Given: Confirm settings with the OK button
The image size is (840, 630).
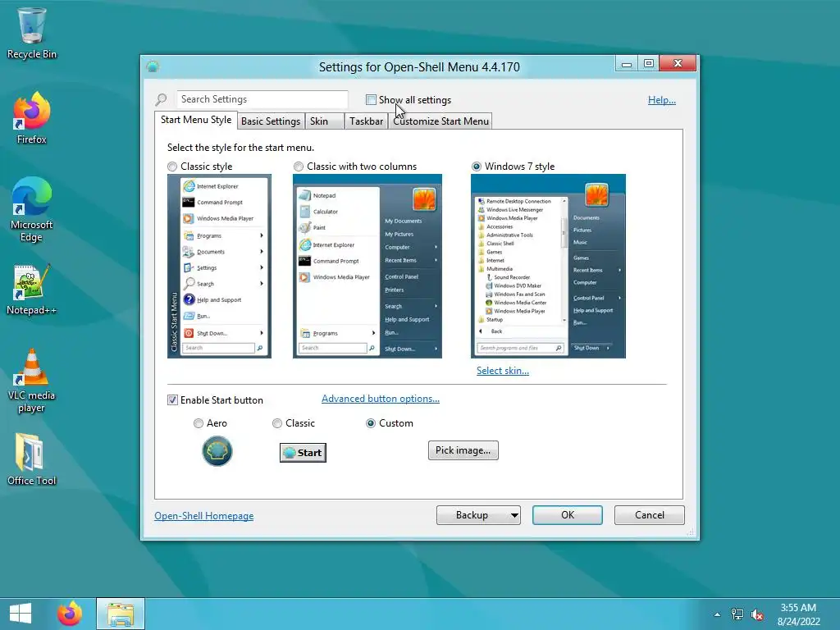Looking at the screenshot, I should (568, 515).
